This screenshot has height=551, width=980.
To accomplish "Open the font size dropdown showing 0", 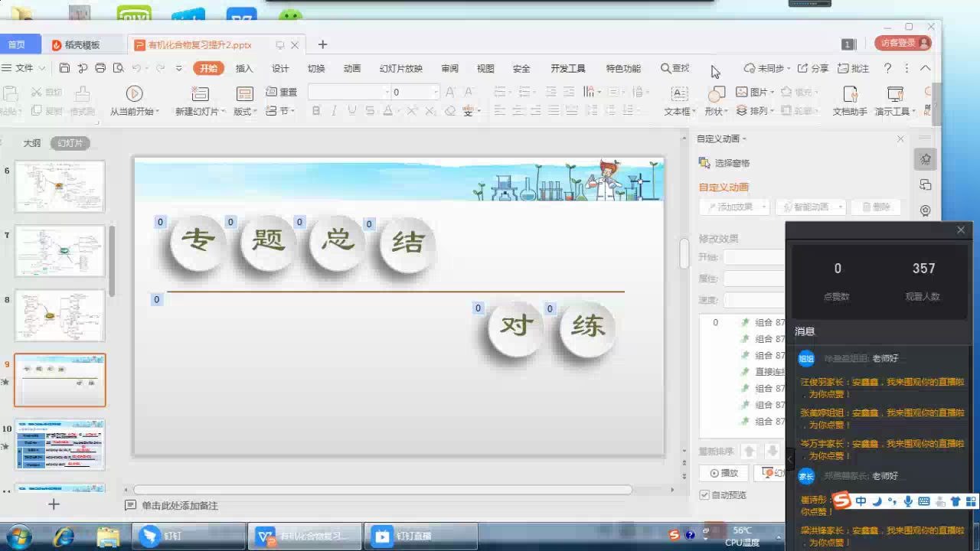I will pyautogui.click(x=436, y=92).
